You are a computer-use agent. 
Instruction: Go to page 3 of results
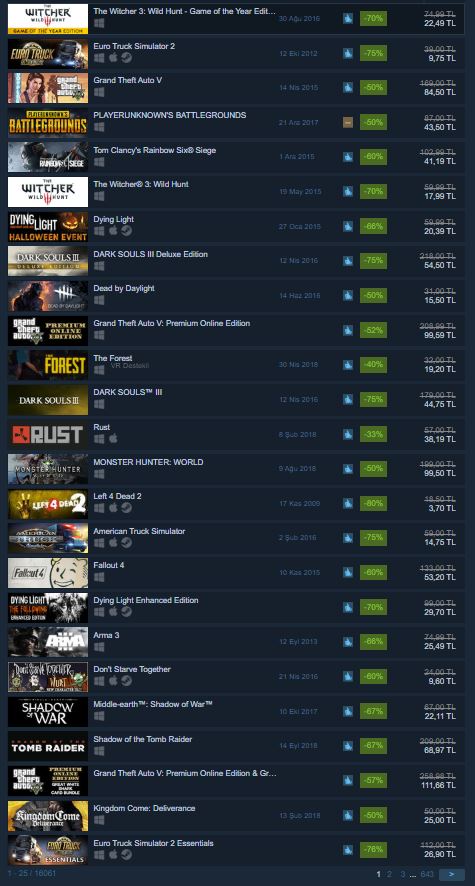(x=403, y=874)
